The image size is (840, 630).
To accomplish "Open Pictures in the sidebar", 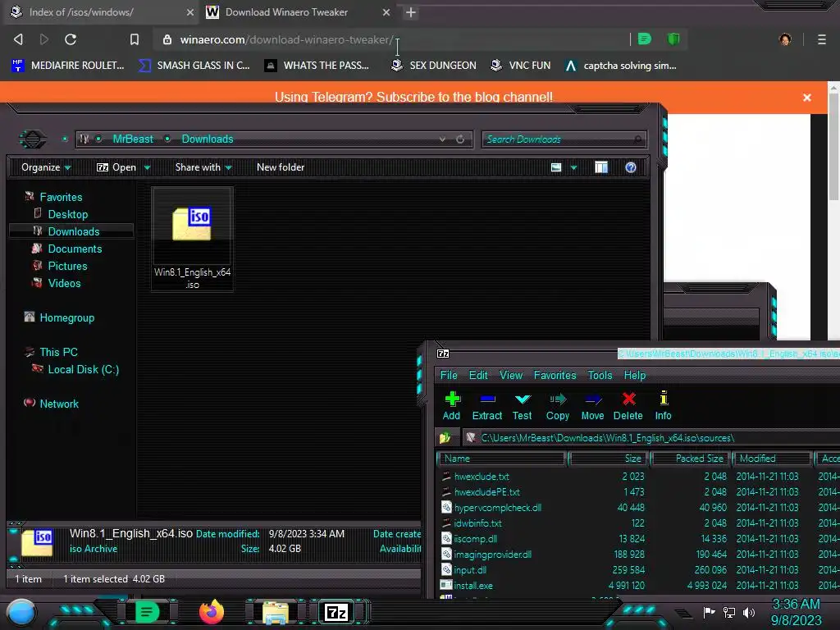I will [67, 266].
